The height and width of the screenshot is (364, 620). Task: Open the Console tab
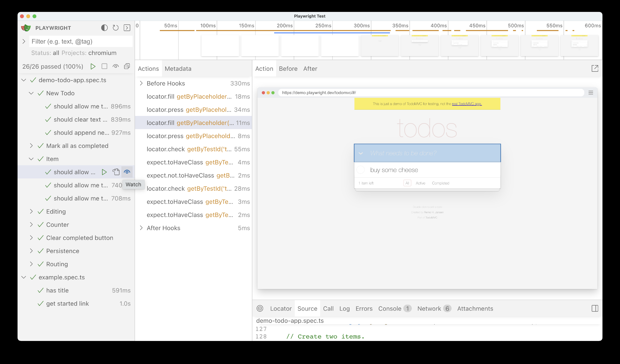pyautogui.click(x=395, y=308)
